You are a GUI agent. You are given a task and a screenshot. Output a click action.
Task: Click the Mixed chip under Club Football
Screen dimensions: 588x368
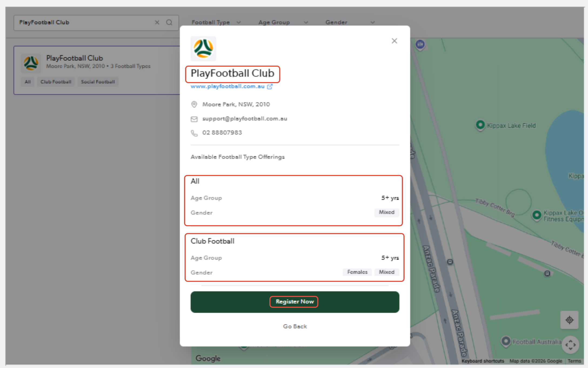pyautogui.click(x=387, y=272)
